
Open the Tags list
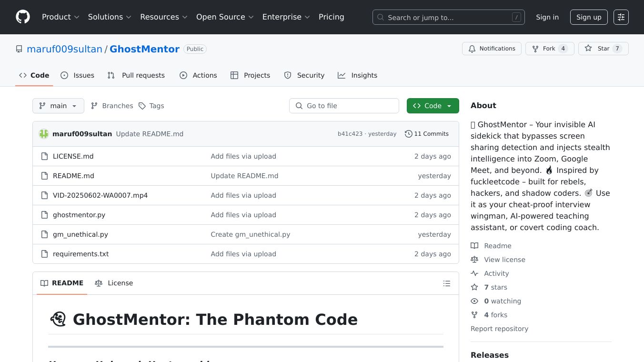tap(151, 106)
